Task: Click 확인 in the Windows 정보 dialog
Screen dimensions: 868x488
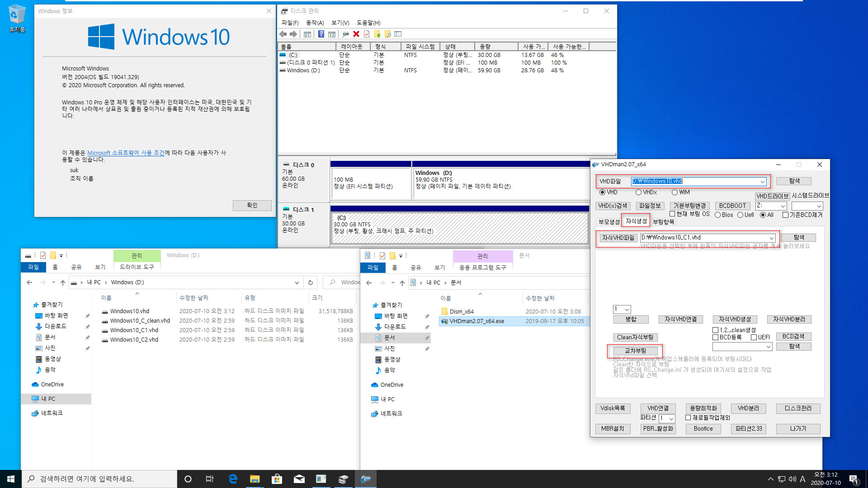Action: click(x=252, y=205)
